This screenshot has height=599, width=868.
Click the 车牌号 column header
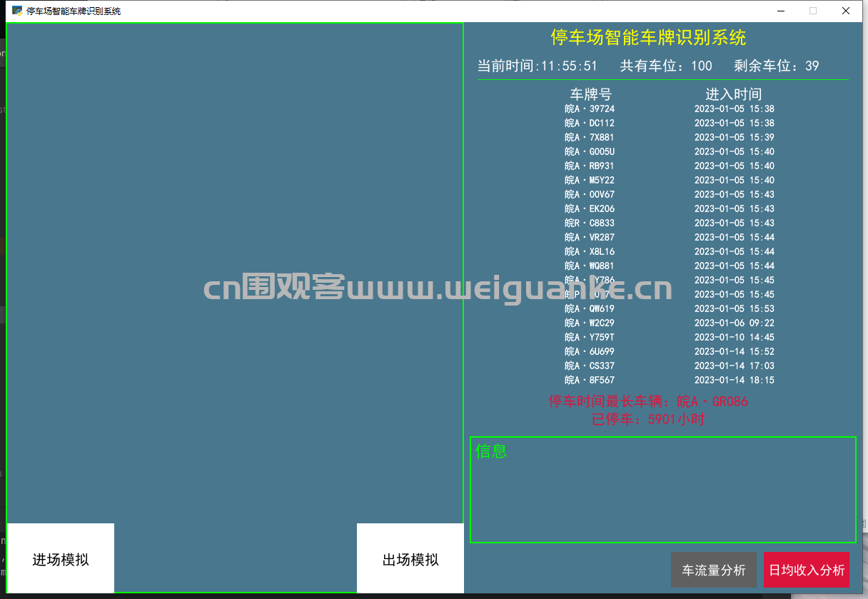pos(590,94)
